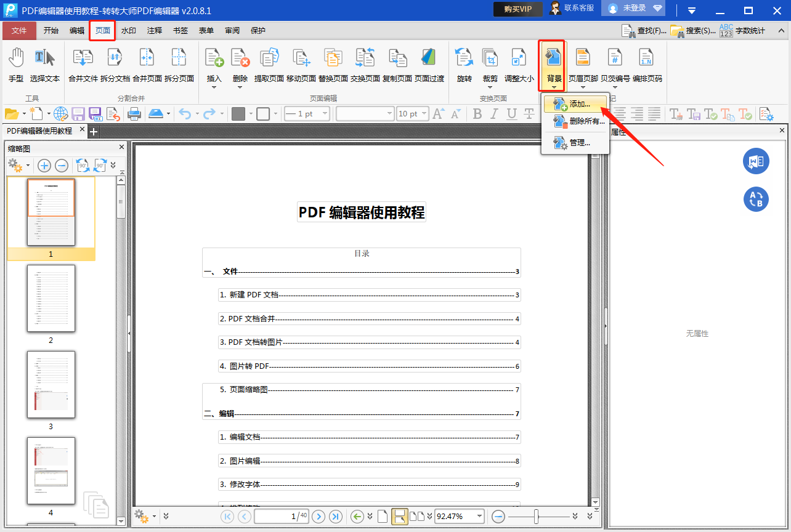This screenshot has width=791, height=532.
Task: Click the green previous view arrow
Action: [x=357, y=516]
